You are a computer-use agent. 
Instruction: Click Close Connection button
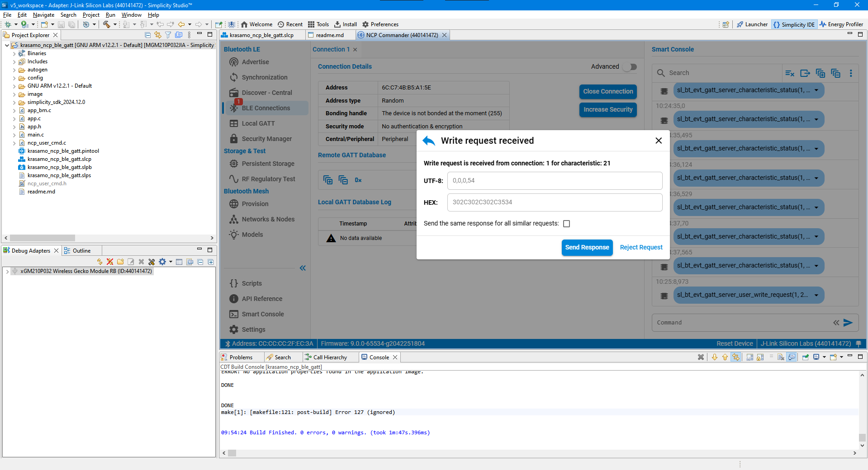pyautogui.click(x=608, y=91)
